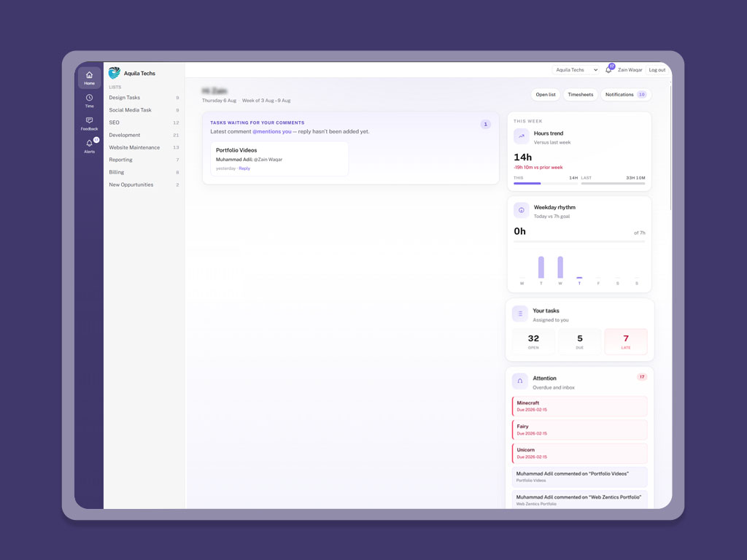
Task: Open Website Maintenance list
Action: pyautogui.click(x=144, y=147)
